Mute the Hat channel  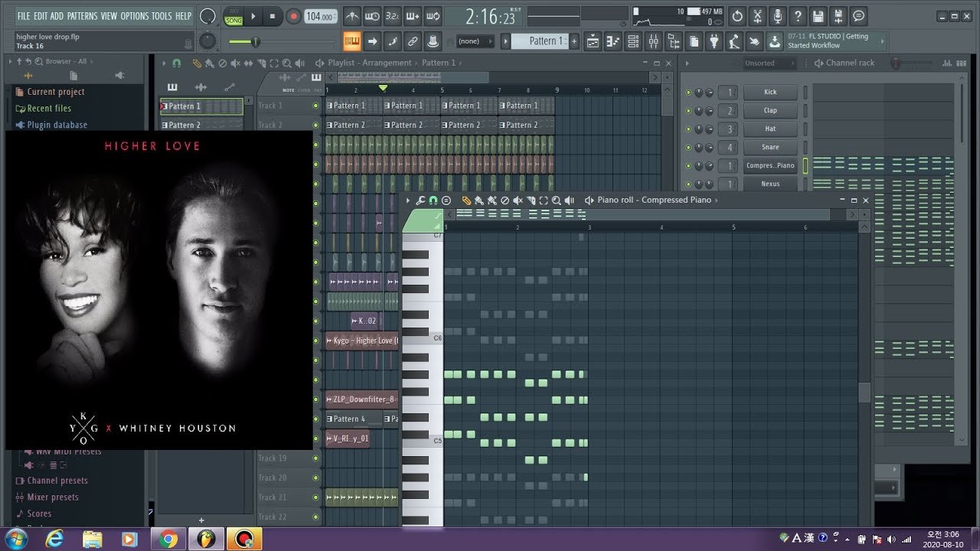(688, 129)
